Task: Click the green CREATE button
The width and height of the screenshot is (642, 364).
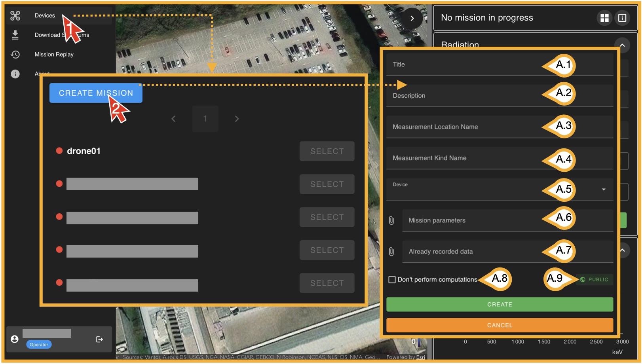Action: coord(500,305)
